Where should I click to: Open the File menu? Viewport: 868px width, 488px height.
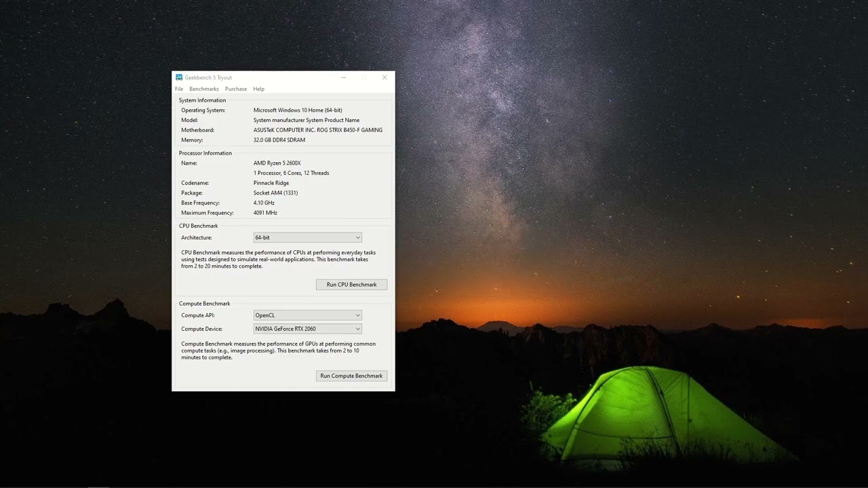click(179, 89)
